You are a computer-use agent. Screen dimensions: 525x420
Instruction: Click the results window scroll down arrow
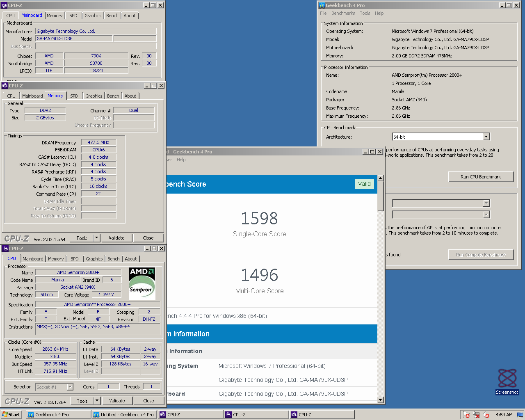[381, 400]
